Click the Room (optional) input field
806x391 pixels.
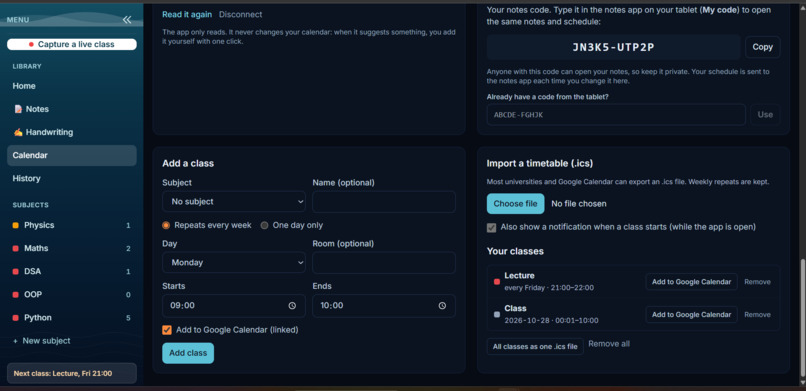(x=384, y=263)
